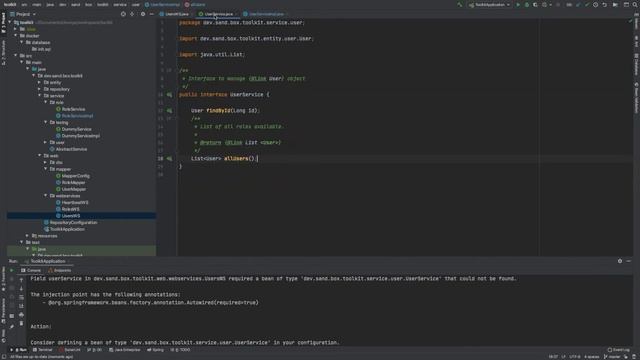Select HeartbeatWS in the project tree
The height and width of the screenshot is (360, 640).
pos(75,202)
